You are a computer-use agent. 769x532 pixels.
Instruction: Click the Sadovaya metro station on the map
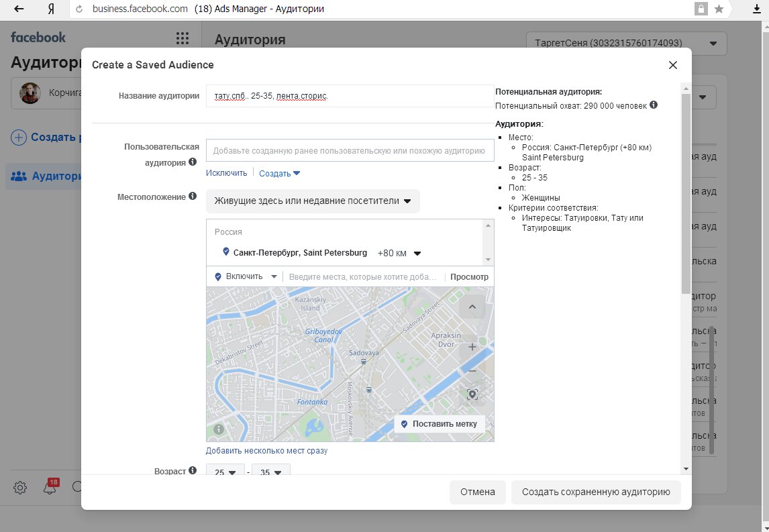pyautogui.click(x=364, y=362)
